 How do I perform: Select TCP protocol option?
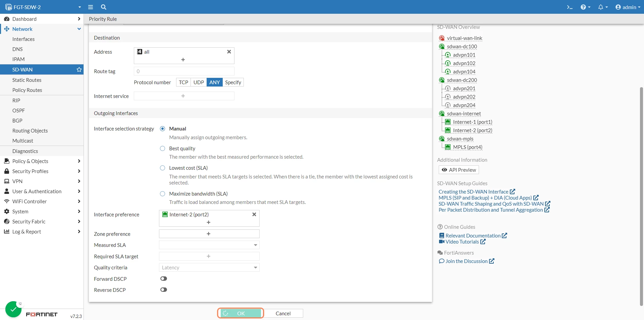183,82
